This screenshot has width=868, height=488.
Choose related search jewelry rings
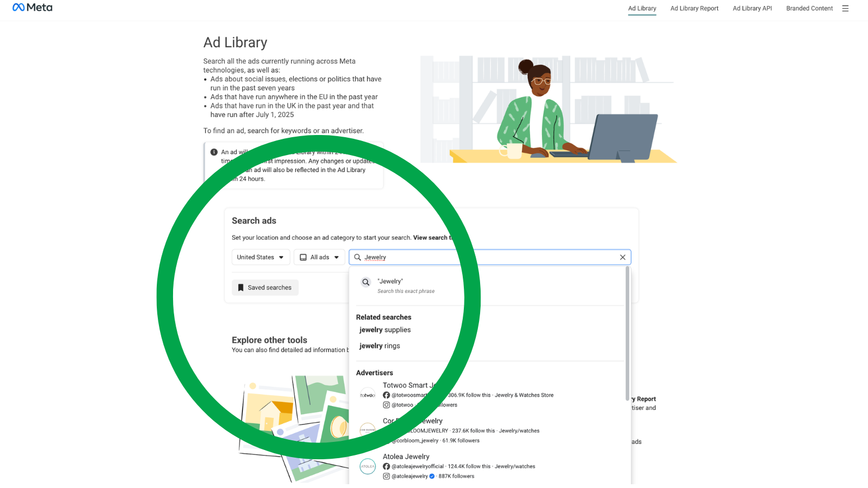[380, 346]
